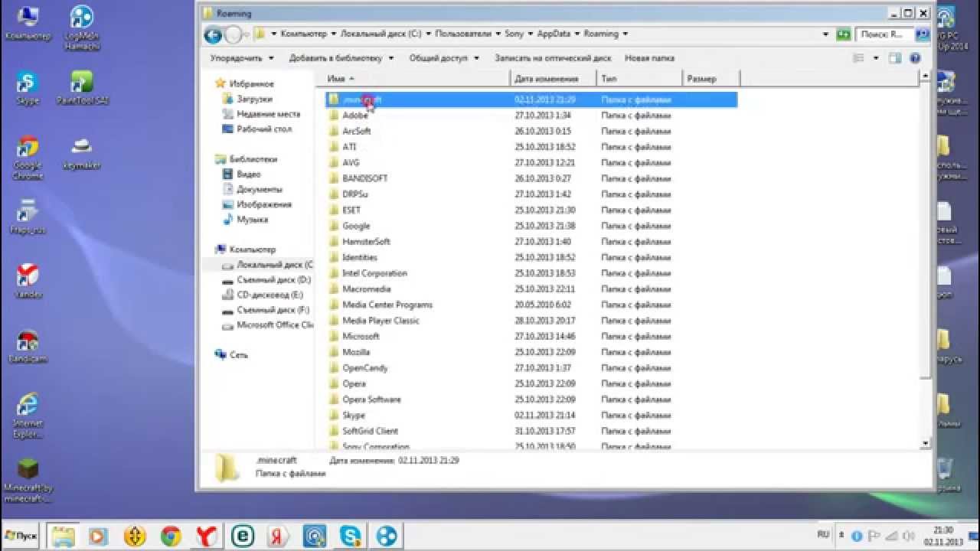
Task: Open the PaintTool SAI desktop icon
Action: click(81, 89)
